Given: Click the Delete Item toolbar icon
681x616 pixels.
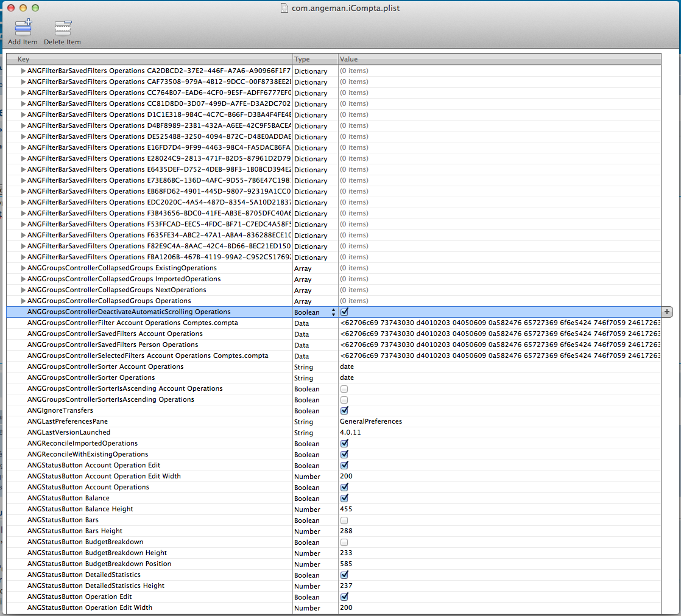Looking at the screenshot, I should (x=62, y=28).
